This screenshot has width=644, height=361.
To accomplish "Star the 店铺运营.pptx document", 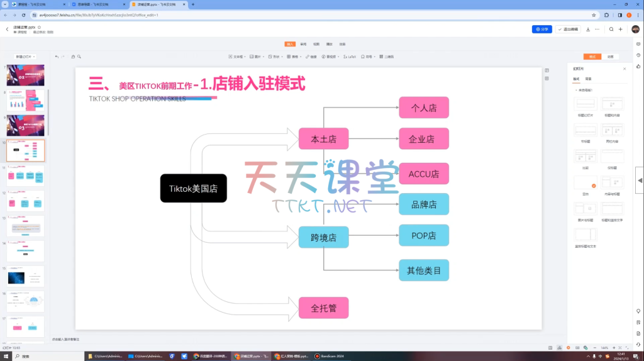I will [40, 27].
